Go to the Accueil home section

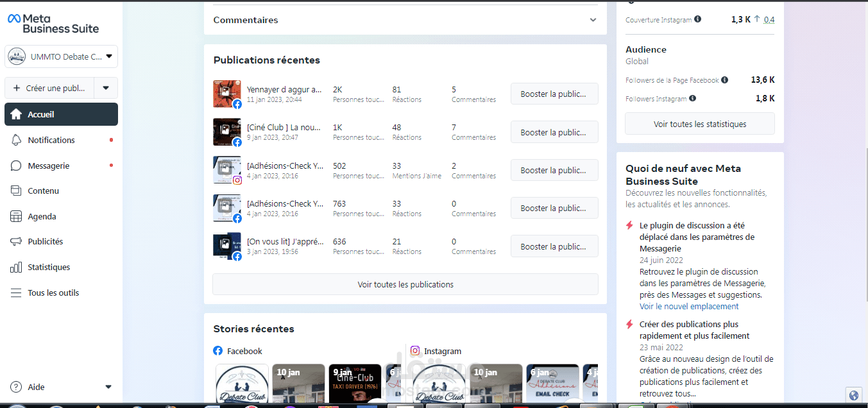61,114
